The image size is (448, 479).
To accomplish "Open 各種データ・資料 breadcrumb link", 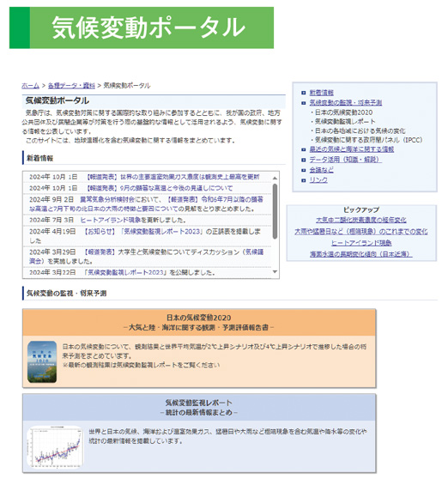I will tap(71, 86).
